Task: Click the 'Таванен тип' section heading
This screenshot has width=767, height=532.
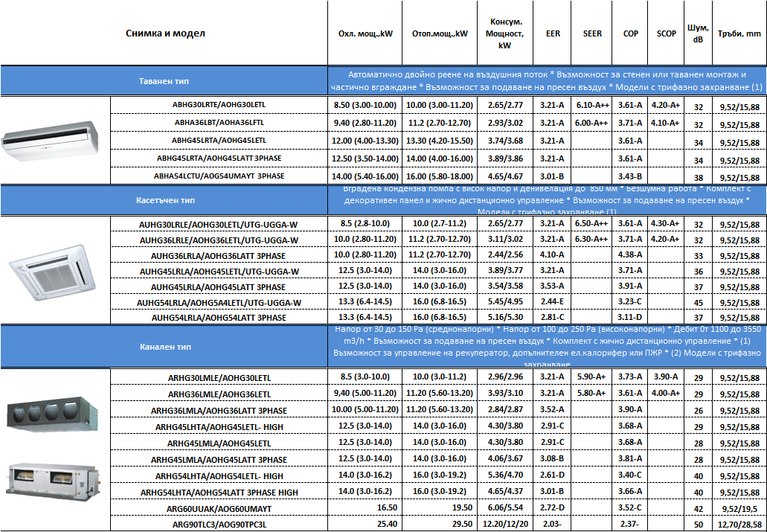Action: 164,81
